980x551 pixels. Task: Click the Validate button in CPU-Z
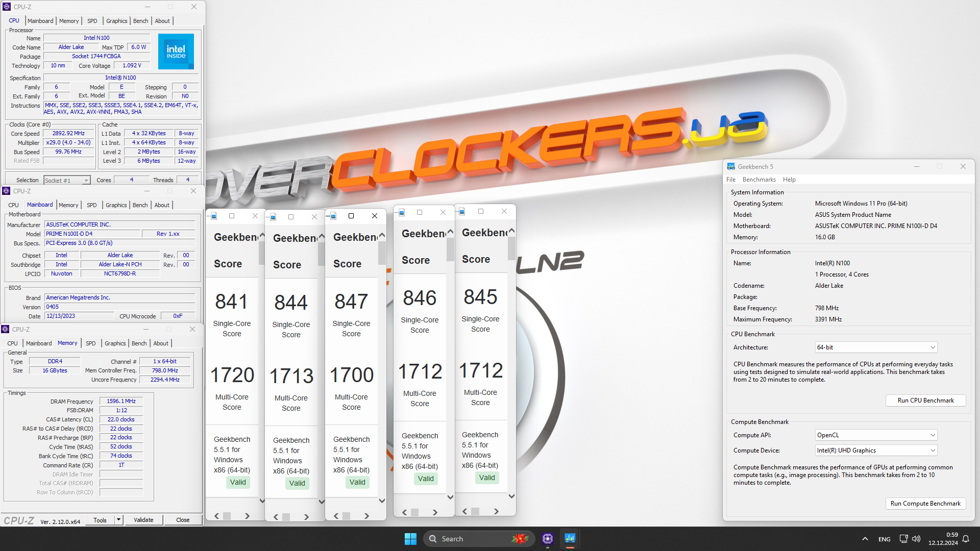(143, 520)
